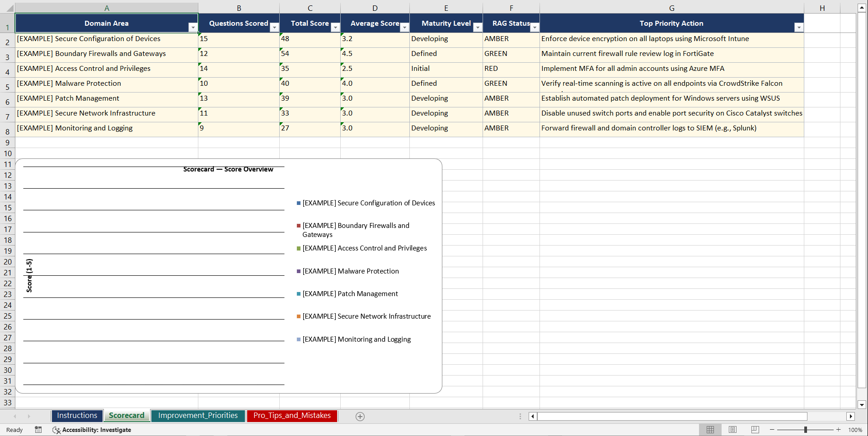The image size is (868, 436).
Task: Open Page Layout view from the status bar
Action: (732, 430)
